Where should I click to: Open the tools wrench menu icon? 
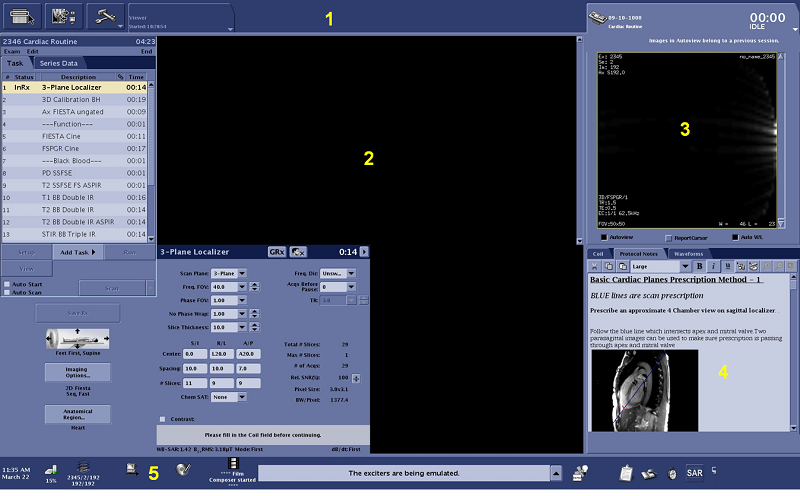coord(105,15)
